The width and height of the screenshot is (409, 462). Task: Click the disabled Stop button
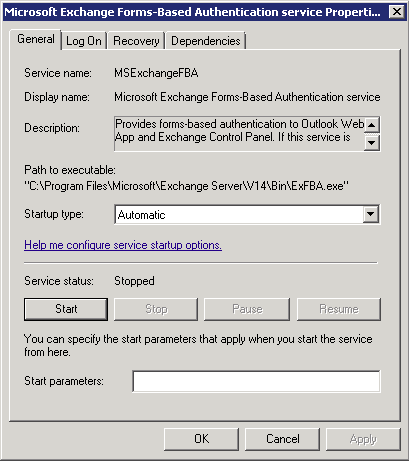[x=156, y=309]
